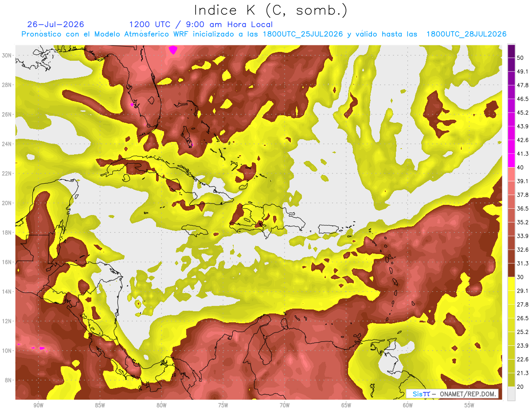Click the '39.1' value on the color scale

pyautogui.click(x=522, y=181)
